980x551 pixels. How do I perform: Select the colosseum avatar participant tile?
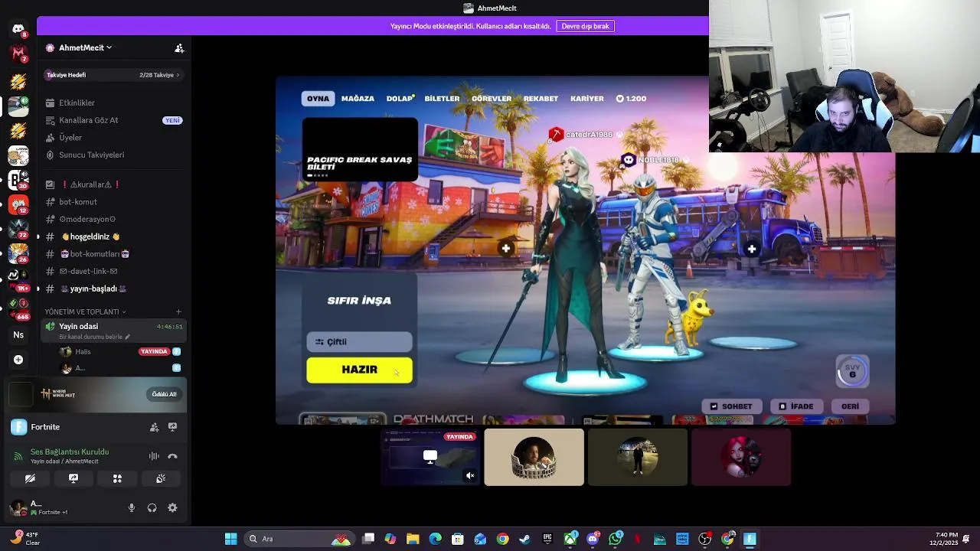coord(534,457)
